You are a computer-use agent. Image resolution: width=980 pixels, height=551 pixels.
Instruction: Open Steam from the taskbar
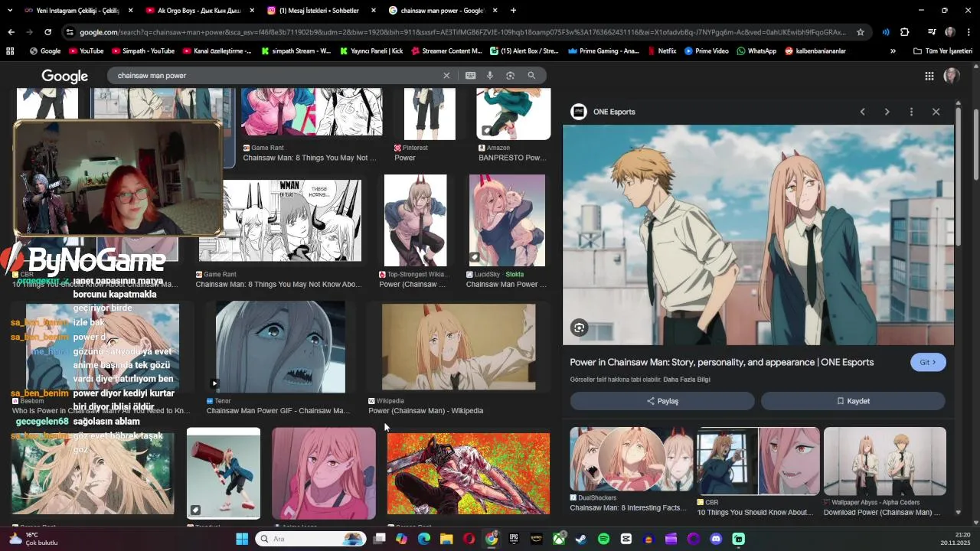pos(582,539)
